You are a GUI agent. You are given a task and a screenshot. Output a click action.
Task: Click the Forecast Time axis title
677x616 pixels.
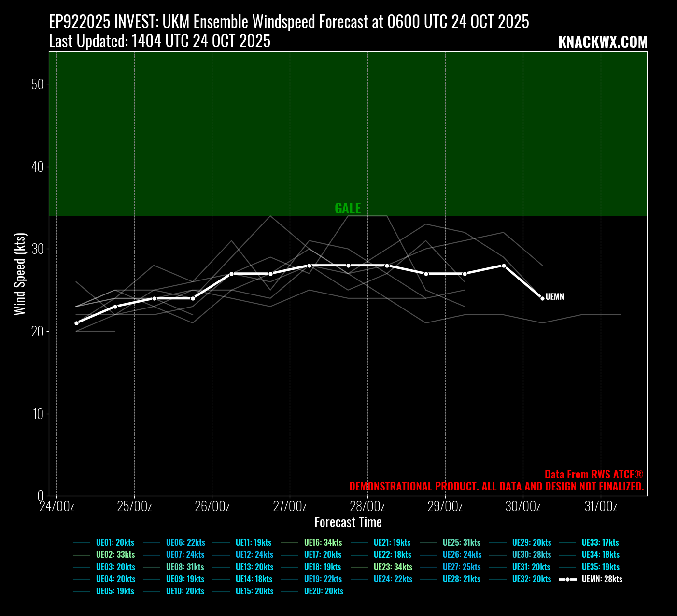348,522
